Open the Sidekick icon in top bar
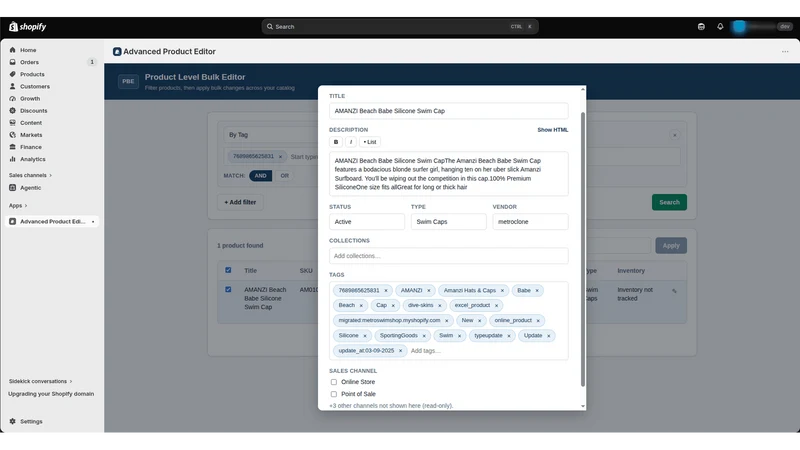Screen dimensions: 800x450 pyautogui.click(x=701, y=27)
